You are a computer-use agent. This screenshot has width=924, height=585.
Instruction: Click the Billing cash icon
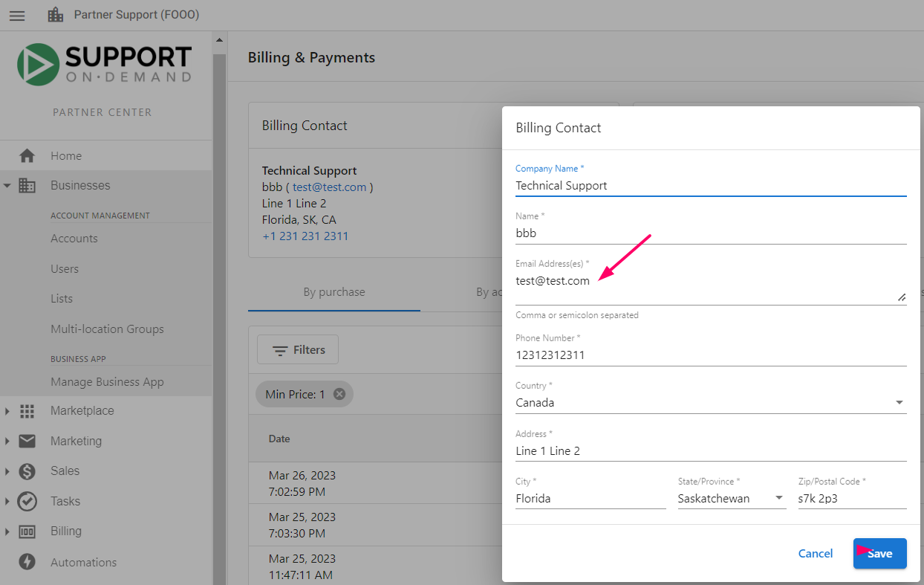coord(27,531)
